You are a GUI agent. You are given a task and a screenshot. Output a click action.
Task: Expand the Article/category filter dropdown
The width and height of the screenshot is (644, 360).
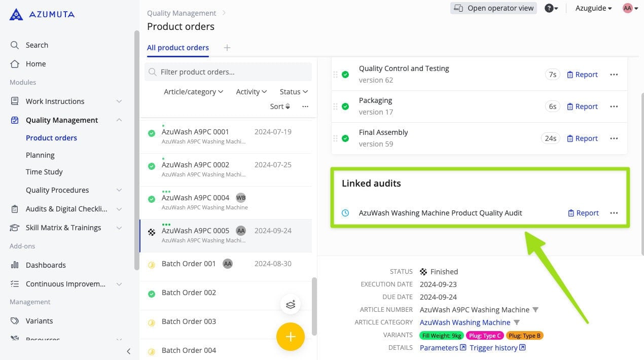click(x=193, y=92)
